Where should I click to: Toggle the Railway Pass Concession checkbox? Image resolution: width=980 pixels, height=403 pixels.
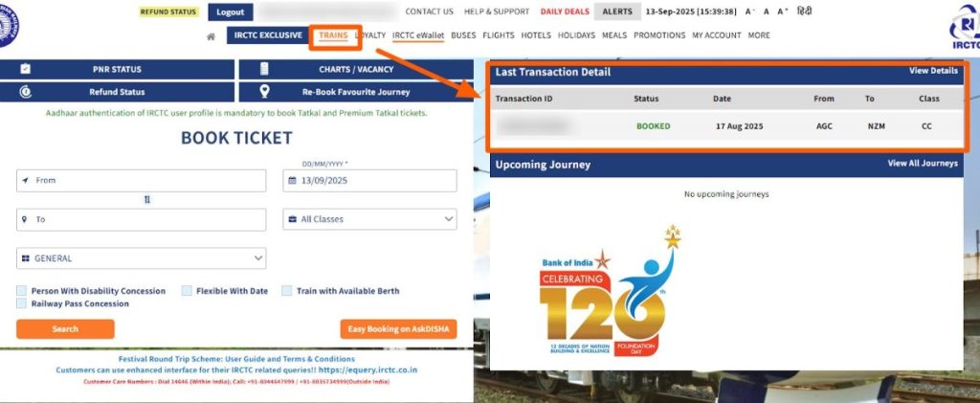22,303
